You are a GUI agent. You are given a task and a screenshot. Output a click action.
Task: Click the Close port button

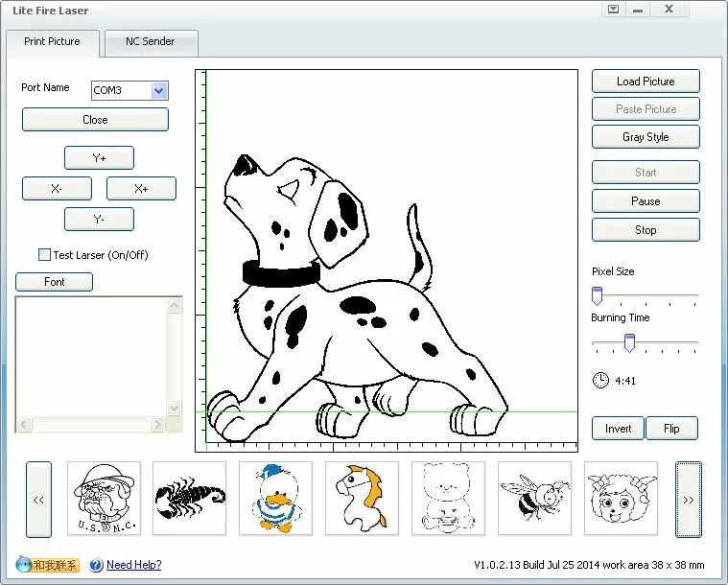(x=95, y=120)
